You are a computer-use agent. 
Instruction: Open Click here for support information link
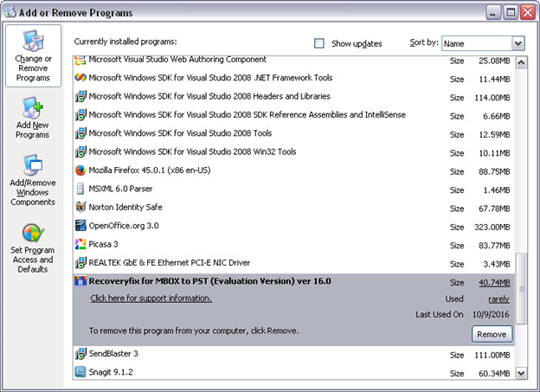point(151,299)
